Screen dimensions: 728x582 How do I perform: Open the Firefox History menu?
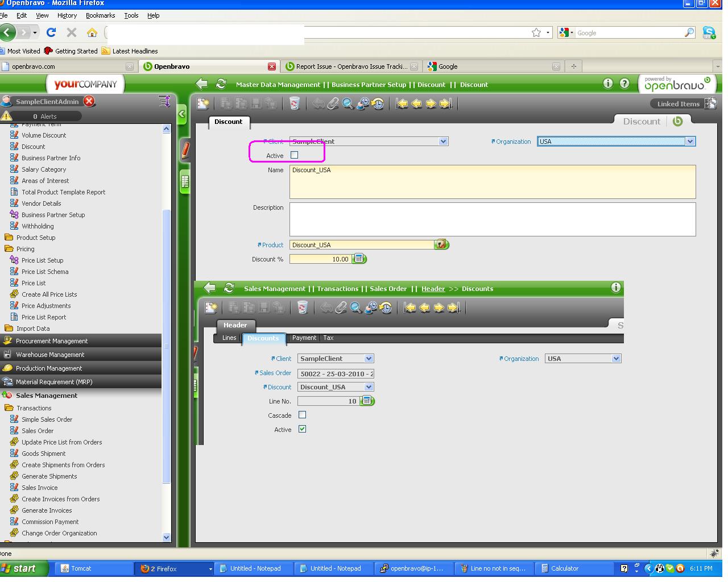pyautogui.click(x=67, y=15)
